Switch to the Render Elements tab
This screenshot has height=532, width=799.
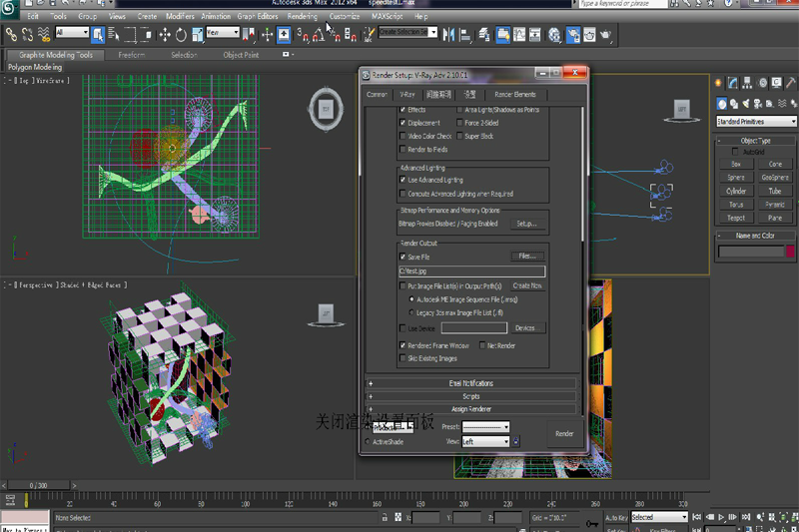[515, 94]
